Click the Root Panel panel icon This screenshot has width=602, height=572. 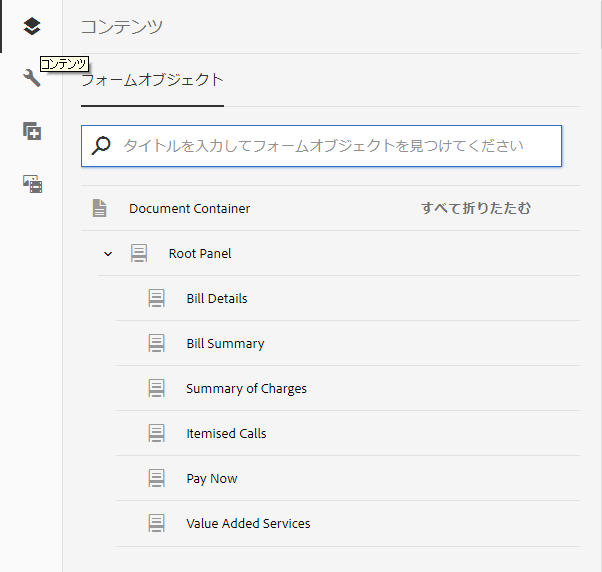(x=139, y=253)
